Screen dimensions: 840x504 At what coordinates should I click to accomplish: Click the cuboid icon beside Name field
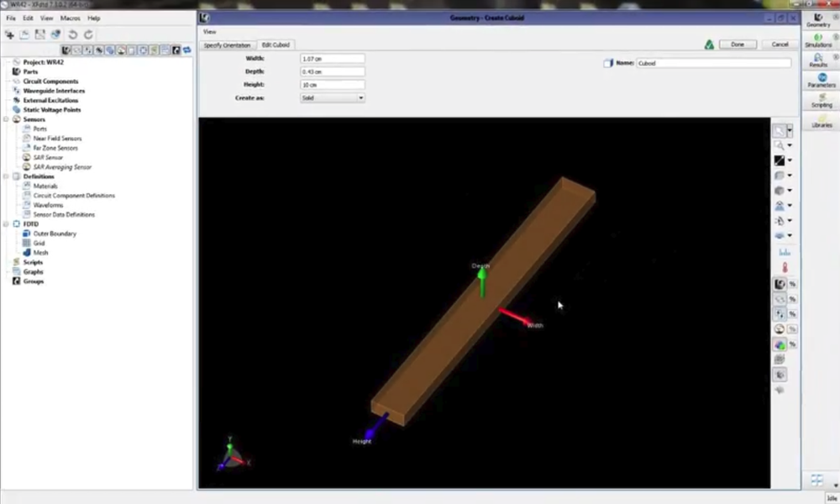tap(608, 63)
